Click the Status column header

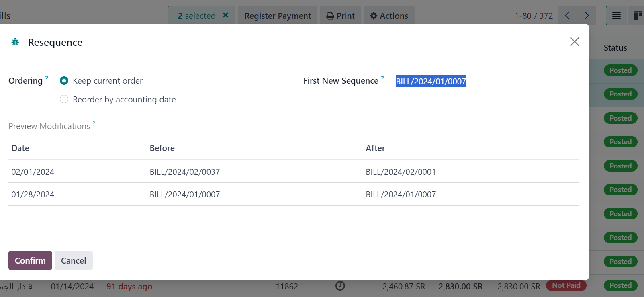(x=615, y=48)
